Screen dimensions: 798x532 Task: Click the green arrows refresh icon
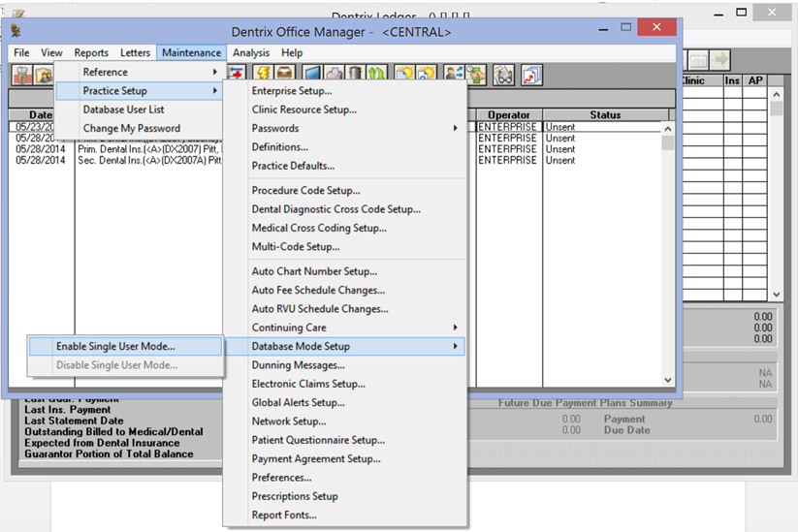point(376,75)
